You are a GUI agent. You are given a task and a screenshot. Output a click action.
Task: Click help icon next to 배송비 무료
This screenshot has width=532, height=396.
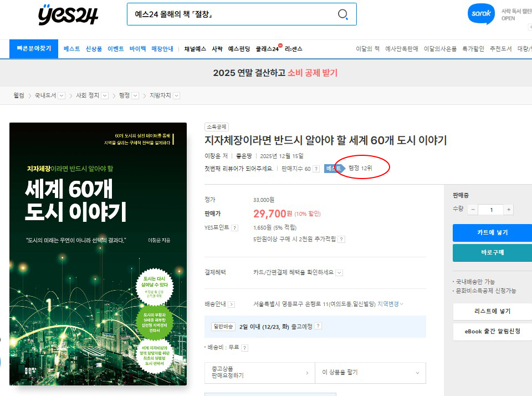(244, 348)
